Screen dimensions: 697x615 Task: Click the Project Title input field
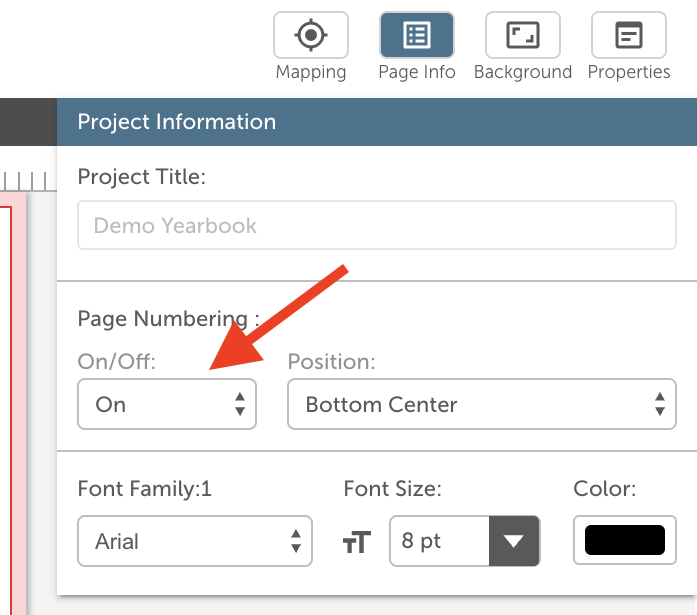(377, 225)
